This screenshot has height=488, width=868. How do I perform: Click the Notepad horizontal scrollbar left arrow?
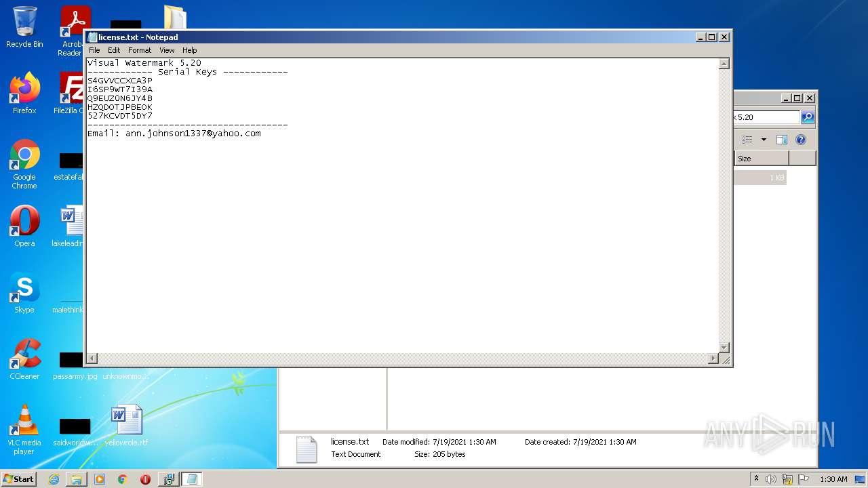92,359
